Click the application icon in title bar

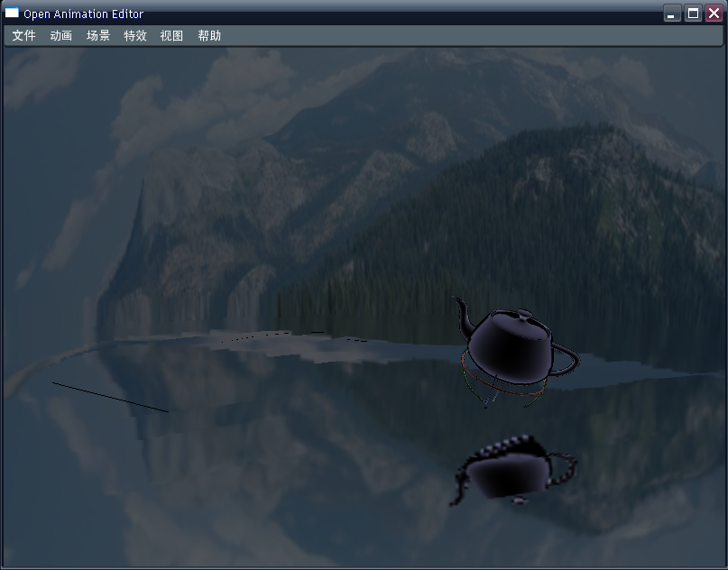12,13
